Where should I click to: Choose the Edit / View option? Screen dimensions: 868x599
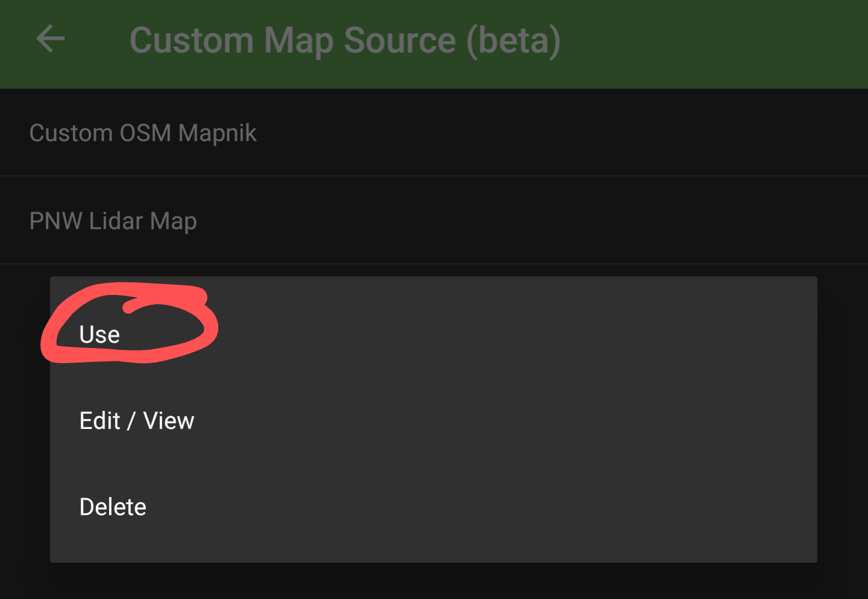[137, 421]
